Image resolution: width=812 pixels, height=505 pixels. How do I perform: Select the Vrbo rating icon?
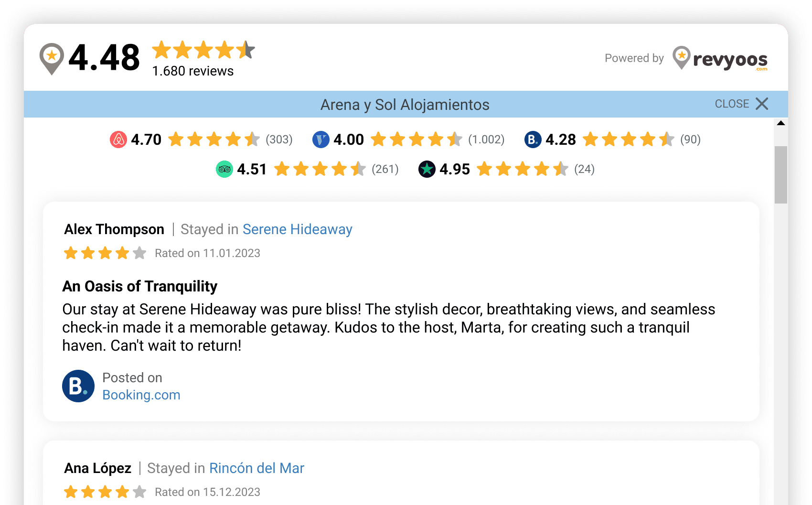pos(321,140)
